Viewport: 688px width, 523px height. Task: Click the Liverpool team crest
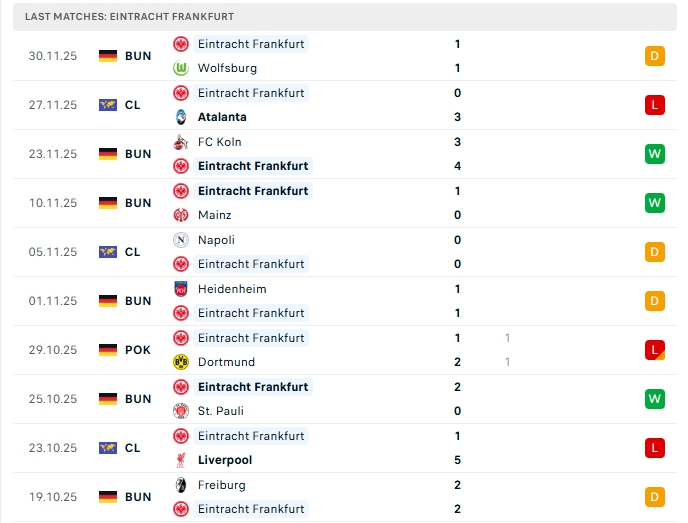(181, 460)
